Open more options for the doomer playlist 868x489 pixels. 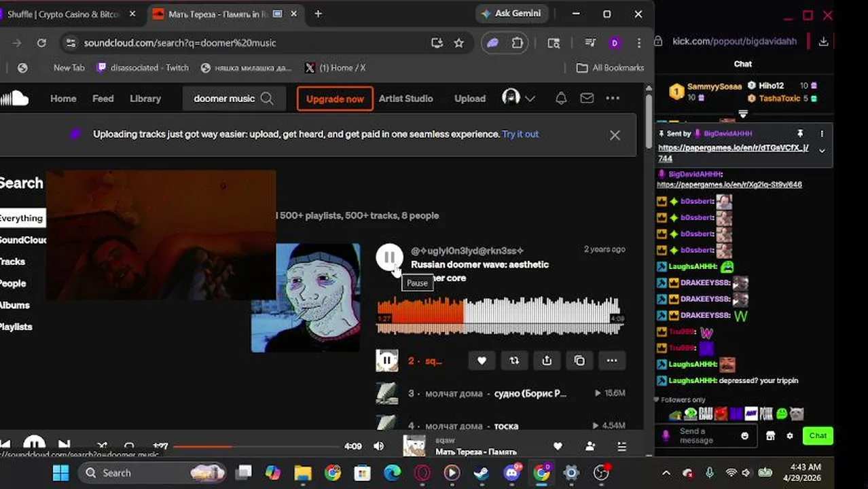click(612, 361)
